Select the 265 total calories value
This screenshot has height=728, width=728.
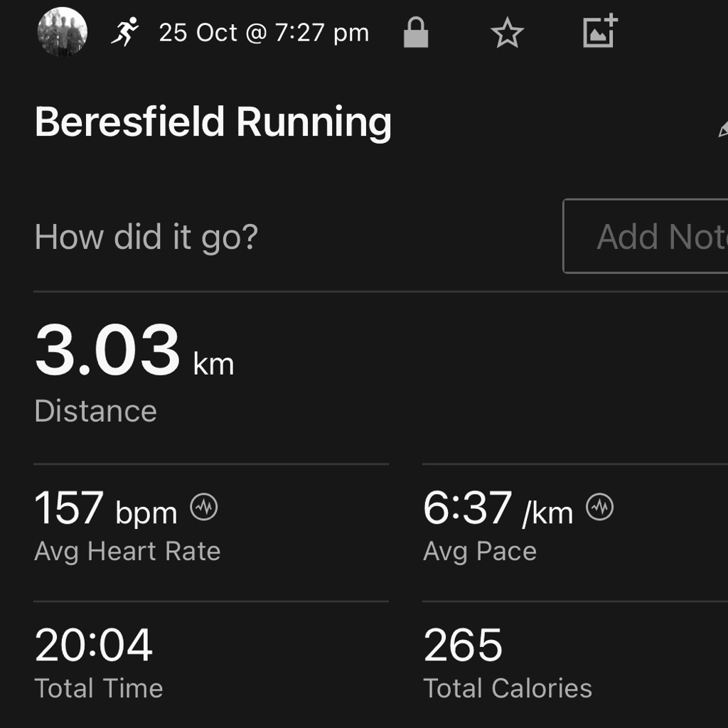[x=463, y=645]
